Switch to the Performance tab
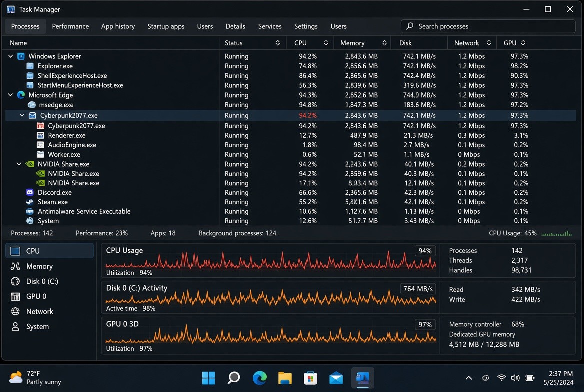 tap(70, 26)
